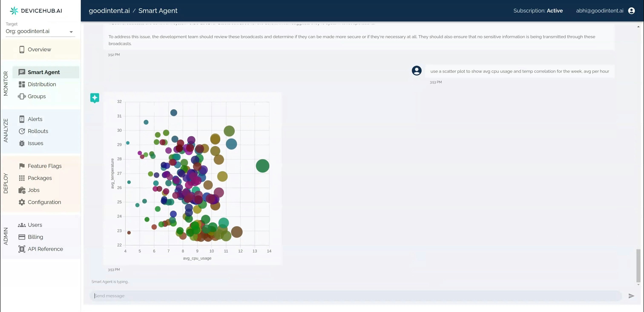Click the goodintent.ai breadcrumb link
The height and width of the screenshot is (312, 644).
point(109,11)
